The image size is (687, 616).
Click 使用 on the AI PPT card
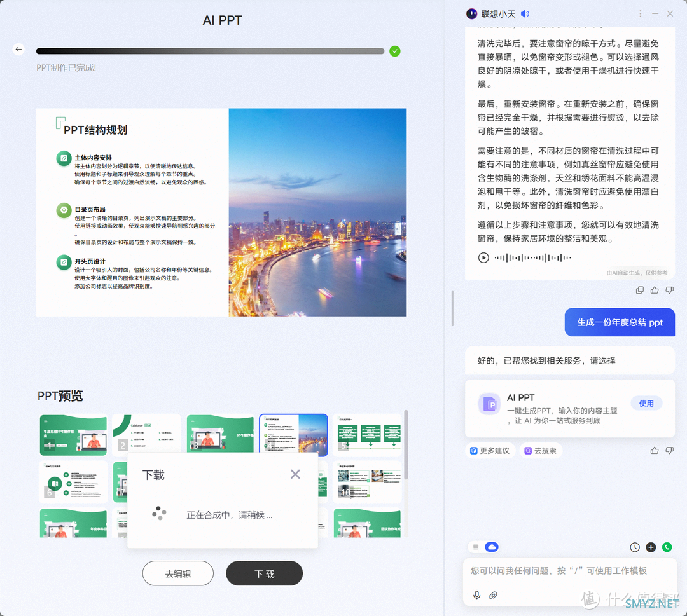646,403
